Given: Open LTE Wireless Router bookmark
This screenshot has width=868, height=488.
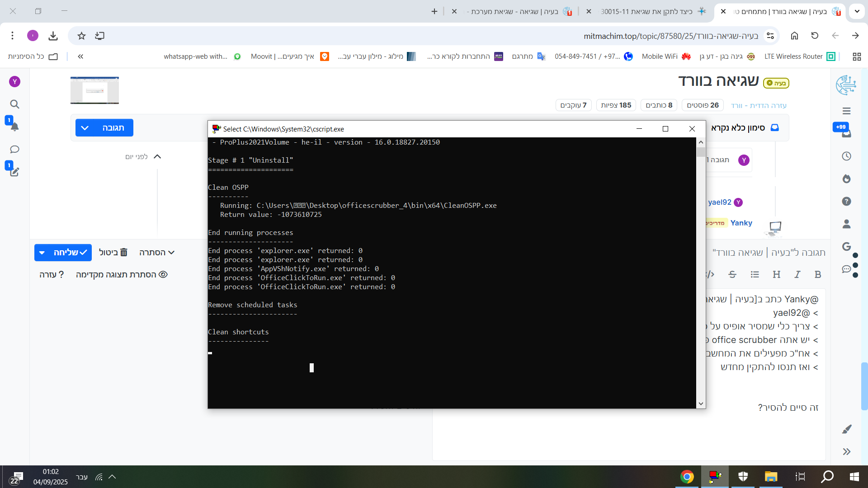Looking at the screenshot, I should pos(799,56).
